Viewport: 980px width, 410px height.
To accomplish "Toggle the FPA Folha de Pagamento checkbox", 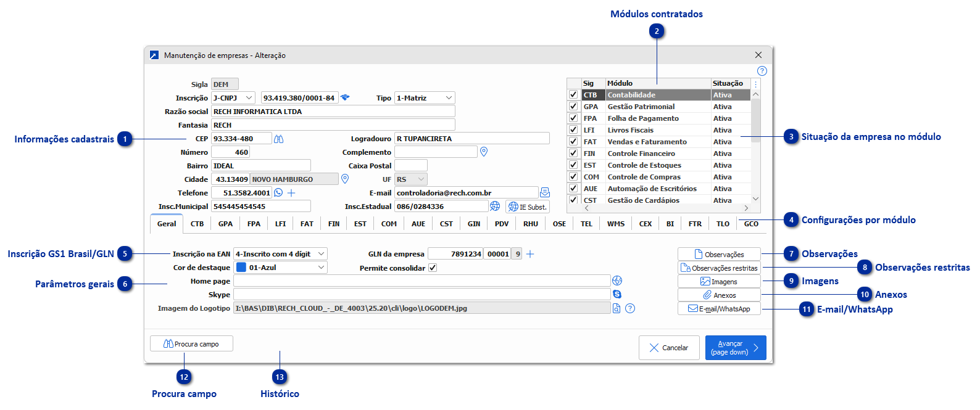I will [x=573, y=118].
